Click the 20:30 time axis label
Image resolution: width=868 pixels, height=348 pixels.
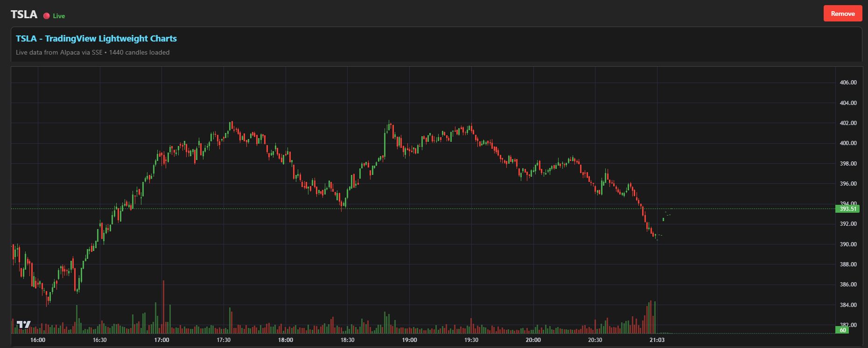(x=595, y=340)
